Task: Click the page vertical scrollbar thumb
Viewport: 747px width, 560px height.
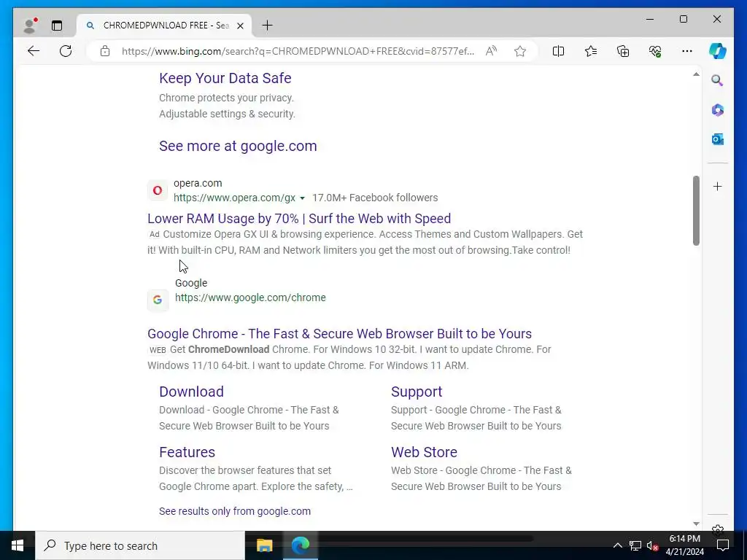Action: (x=696, y=211)
